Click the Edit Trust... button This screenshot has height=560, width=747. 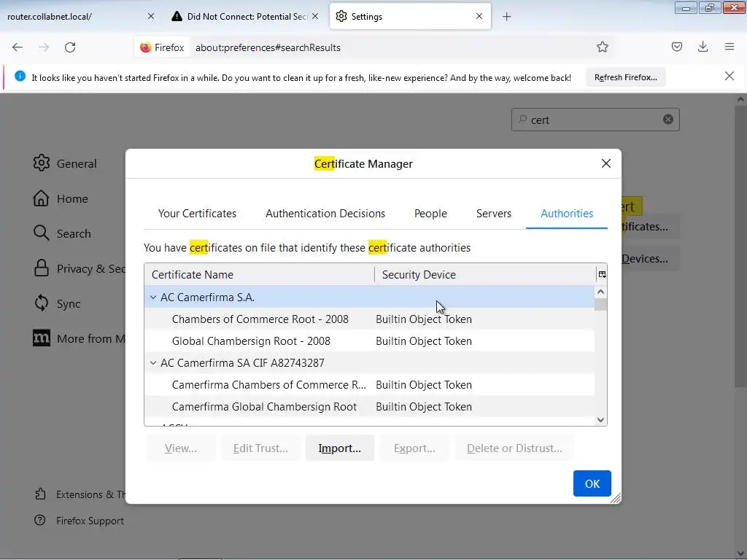(260, 448)
